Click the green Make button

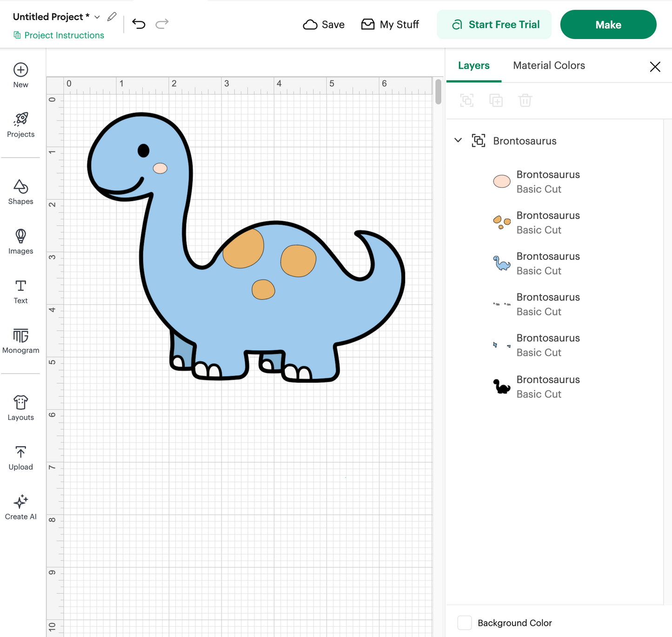click(608, 25)
